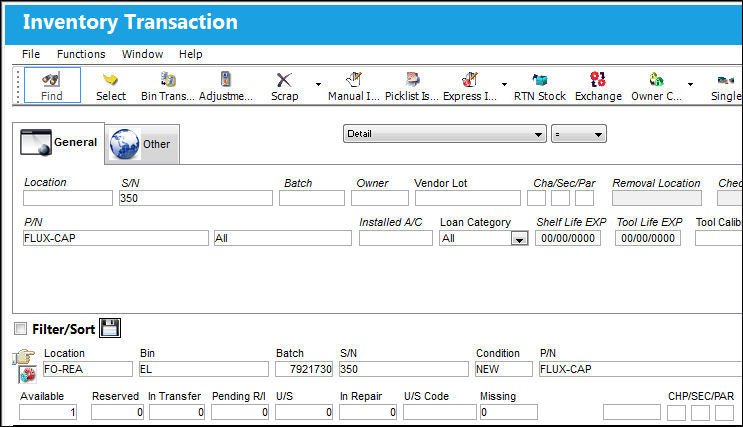Click the Scrap toolbar icon
Image resolution: width=743 pixels, height=427 pixels.
click(x=284, y=86)
